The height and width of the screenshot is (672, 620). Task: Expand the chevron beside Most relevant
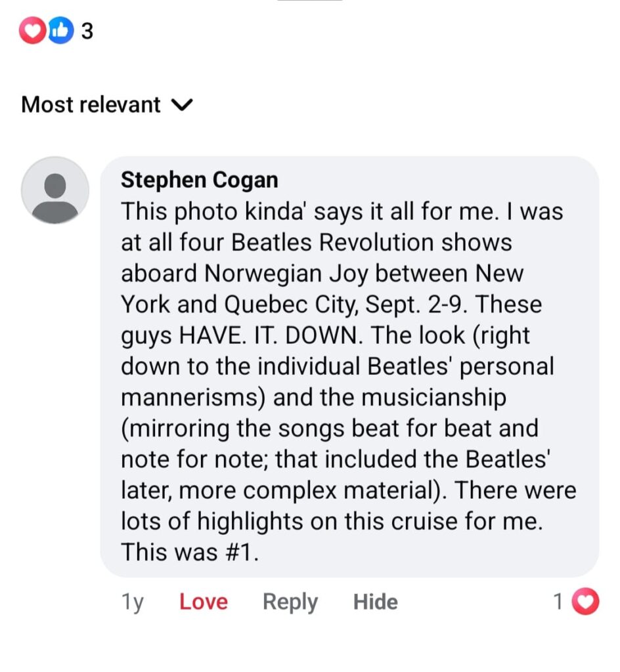point(183,105)
